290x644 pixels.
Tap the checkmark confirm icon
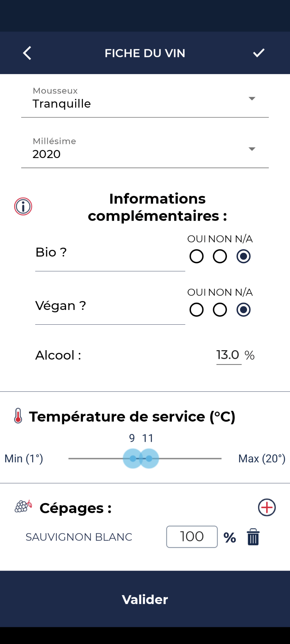258,53
